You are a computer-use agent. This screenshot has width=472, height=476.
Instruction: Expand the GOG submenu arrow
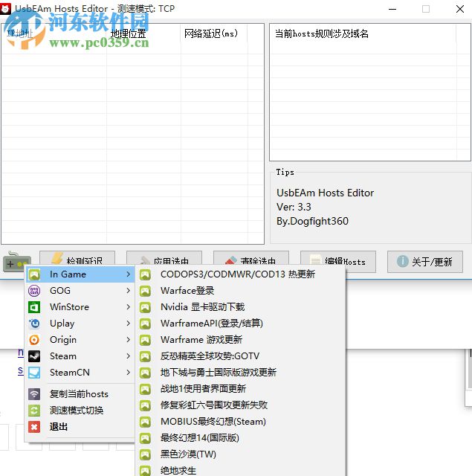click(129, 291)
